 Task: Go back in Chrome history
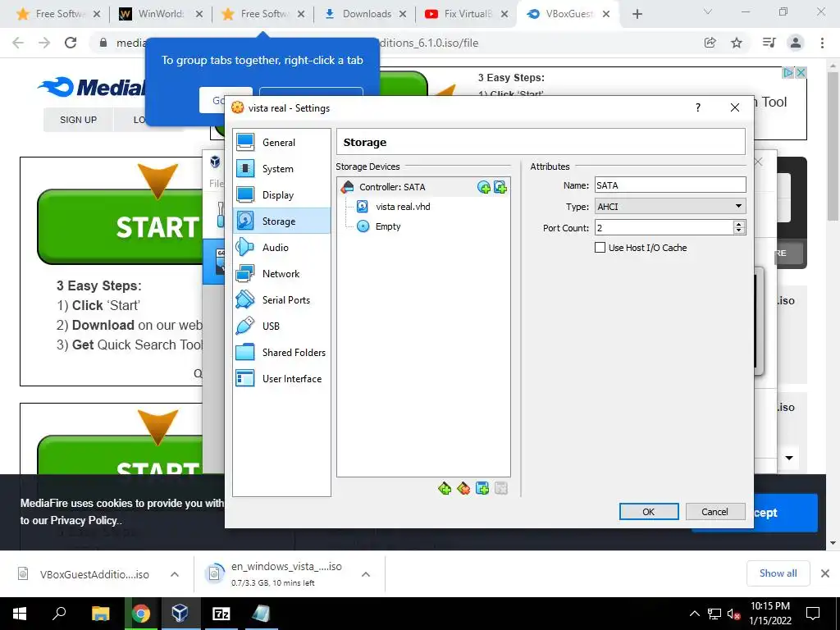[x=18, y=43]
